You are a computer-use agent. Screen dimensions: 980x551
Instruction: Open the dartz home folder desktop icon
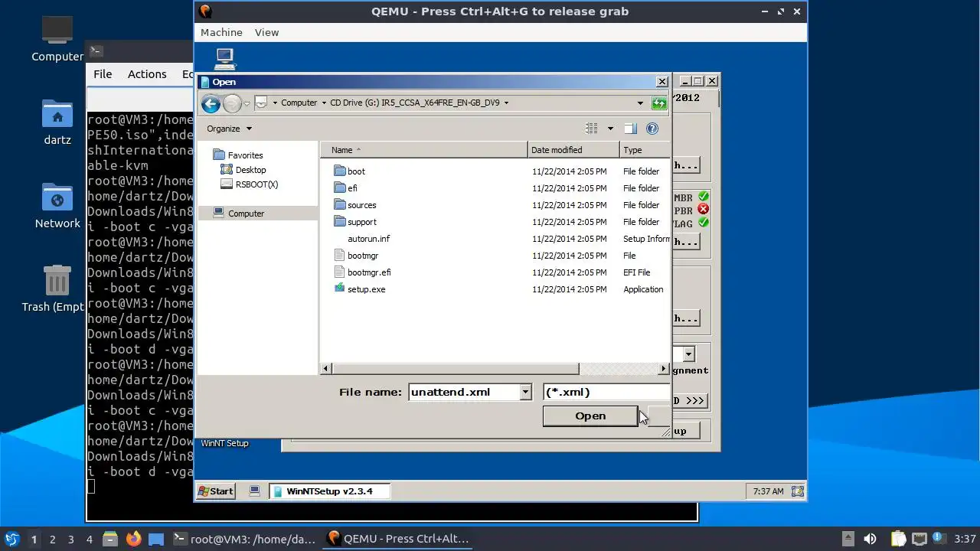[57, 122]
